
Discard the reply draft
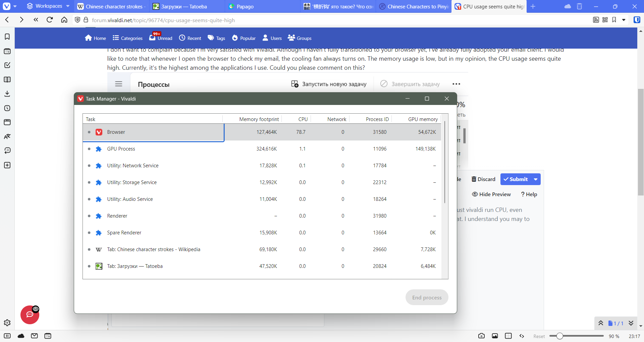pos(483,179)
